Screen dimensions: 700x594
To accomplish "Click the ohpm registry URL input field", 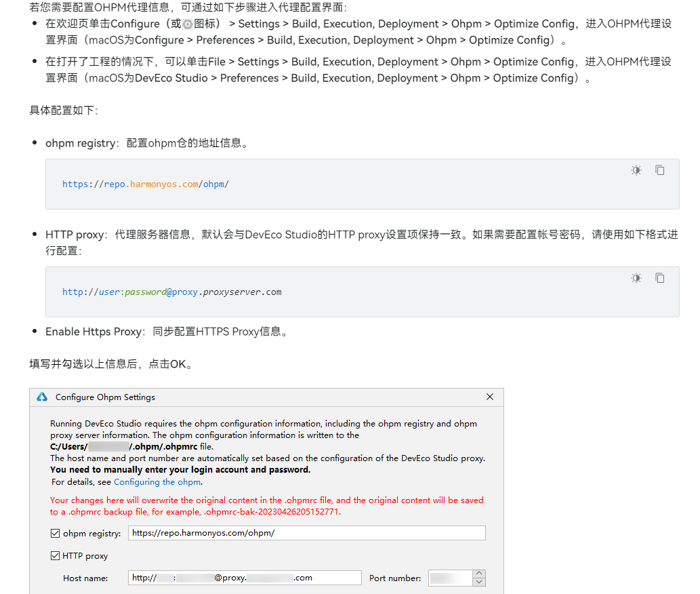I will pyautogui.click(x=307, y=533).
